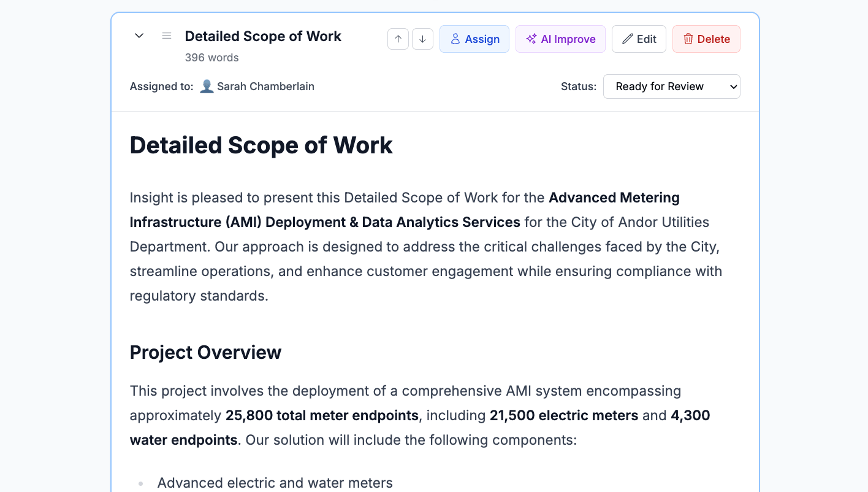868x492 pixels.
Task: Click the person icon on the Assign button
Action: (455, 39)
